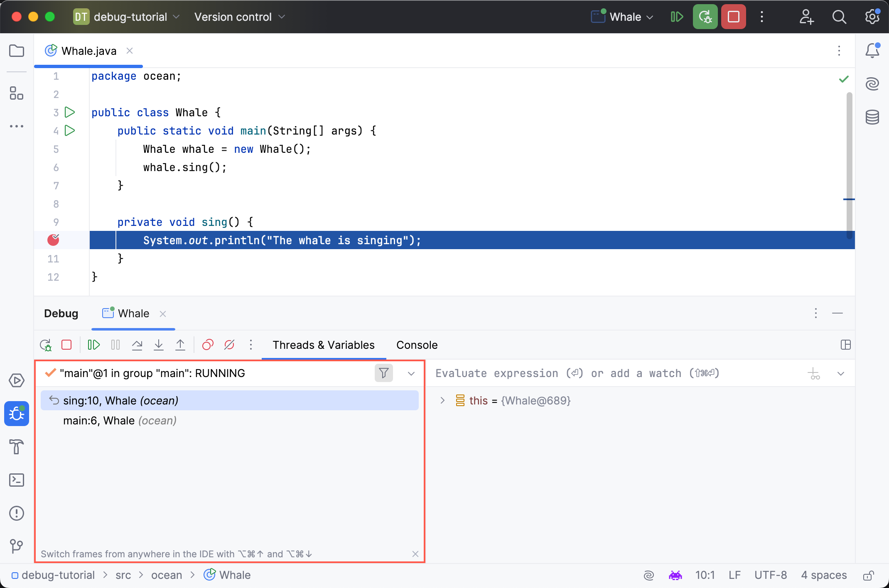
Task: Collapse the threads list chevron
Action: (411, 373)
